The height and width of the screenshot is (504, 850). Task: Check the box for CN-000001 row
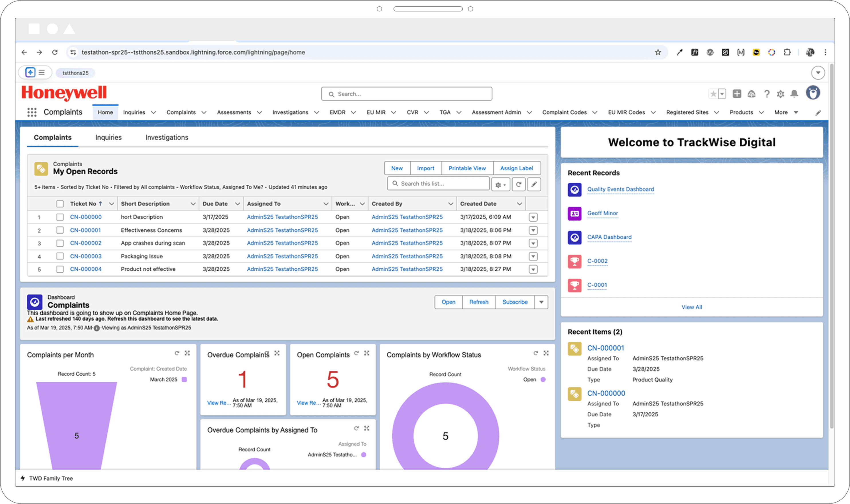(60, 230)
